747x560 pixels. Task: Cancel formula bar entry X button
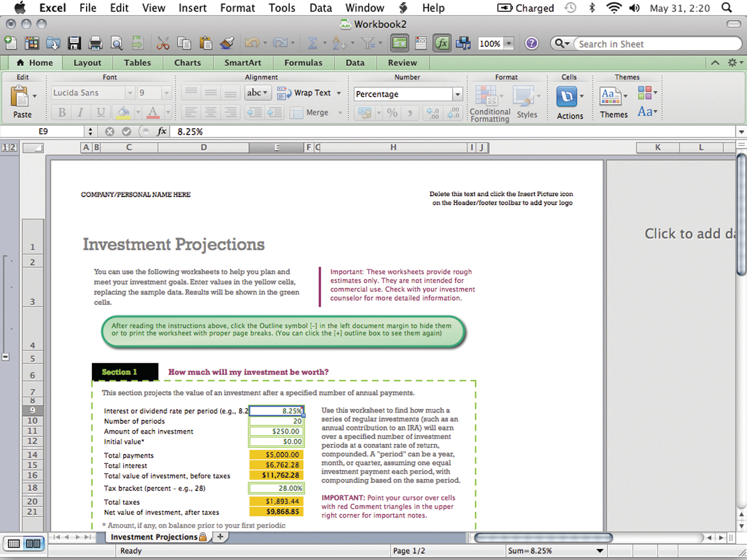point(109,132)
